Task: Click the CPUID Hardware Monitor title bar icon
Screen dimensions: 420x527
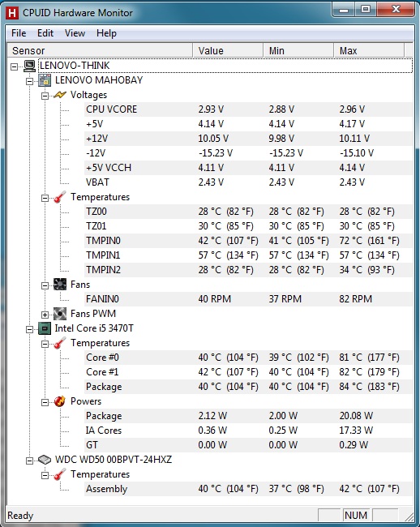Action: pos(12,13)
